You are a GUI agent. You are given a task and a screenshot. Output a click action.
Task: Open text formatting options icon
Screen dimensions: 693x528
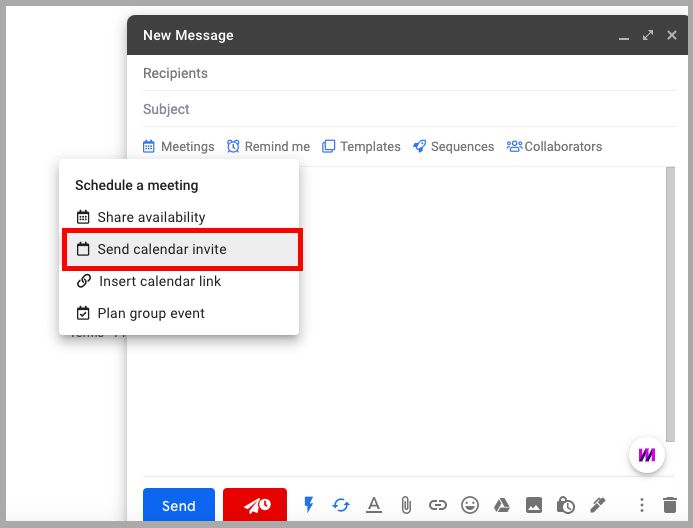pyautogui.click(x=374, y=505)
